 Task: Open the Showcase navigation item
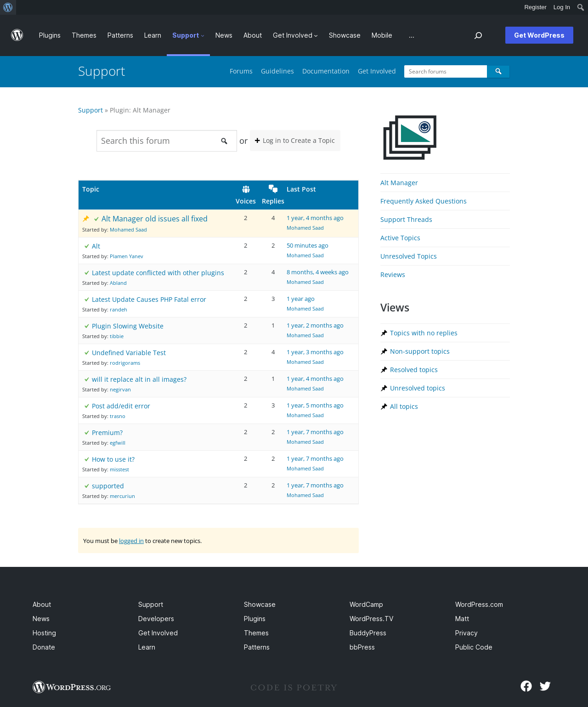coord(345,35)
